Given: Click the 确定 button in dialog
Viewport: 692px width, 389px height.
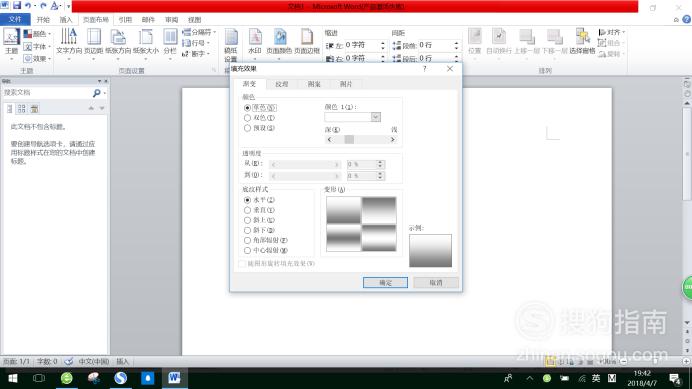Looking at the screenshot, I should tap(385, 283).
